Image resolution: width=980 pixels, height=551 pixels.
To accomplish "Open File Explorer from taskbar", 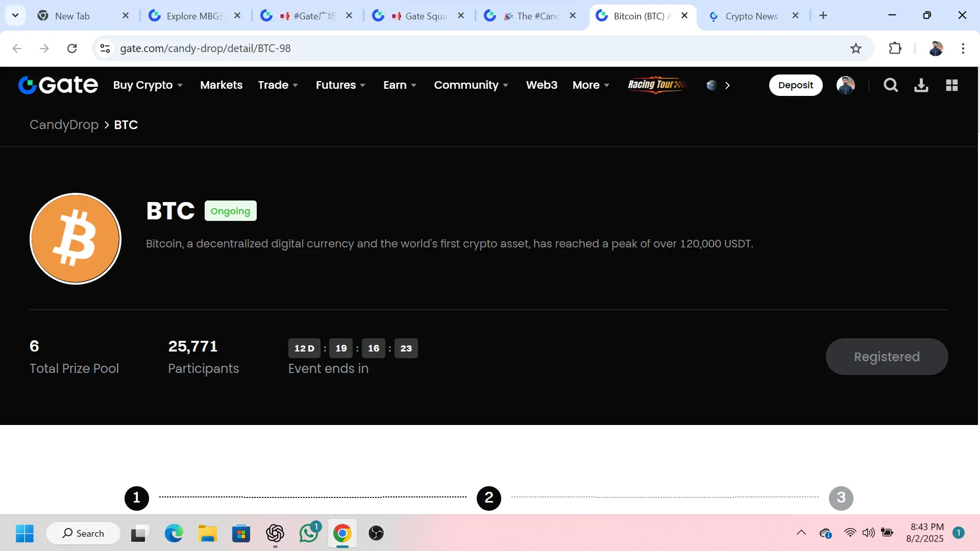I will tap(207, 534).
